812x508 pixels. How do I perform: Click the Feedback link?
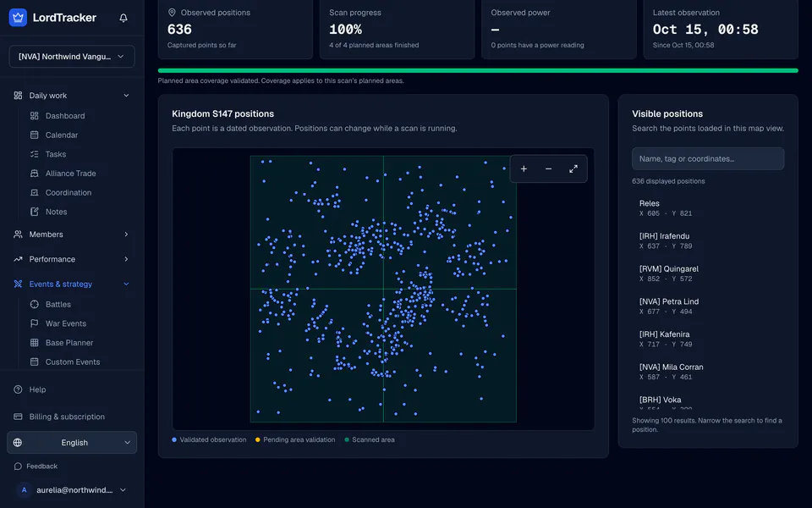(36, 466)
